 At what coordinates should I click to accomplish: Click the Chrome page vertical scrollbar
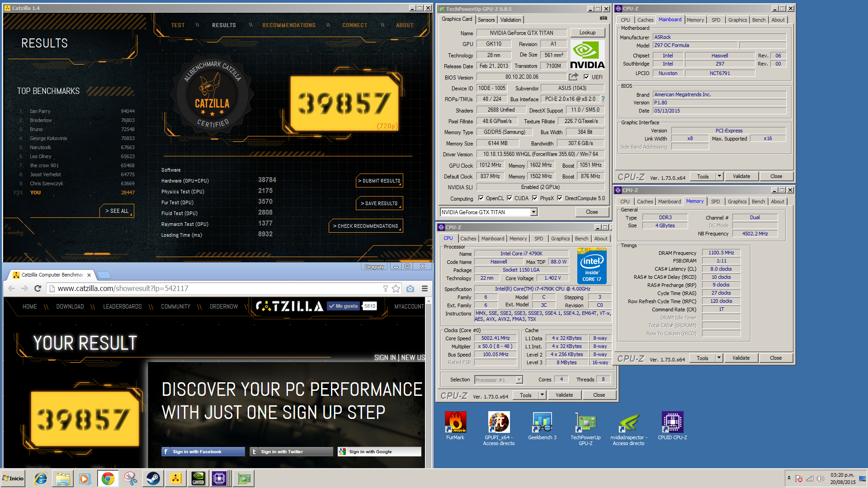coord(429,382)
